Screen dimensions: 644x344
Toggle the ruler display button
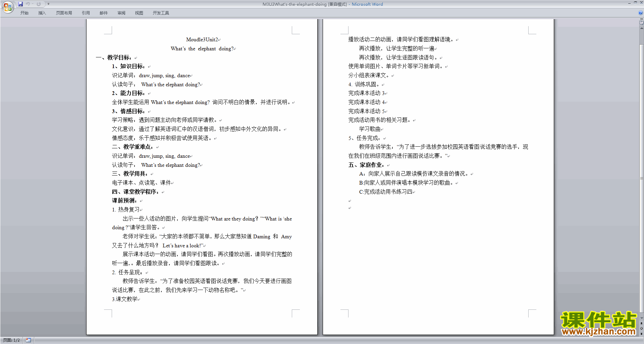point(642,22)
